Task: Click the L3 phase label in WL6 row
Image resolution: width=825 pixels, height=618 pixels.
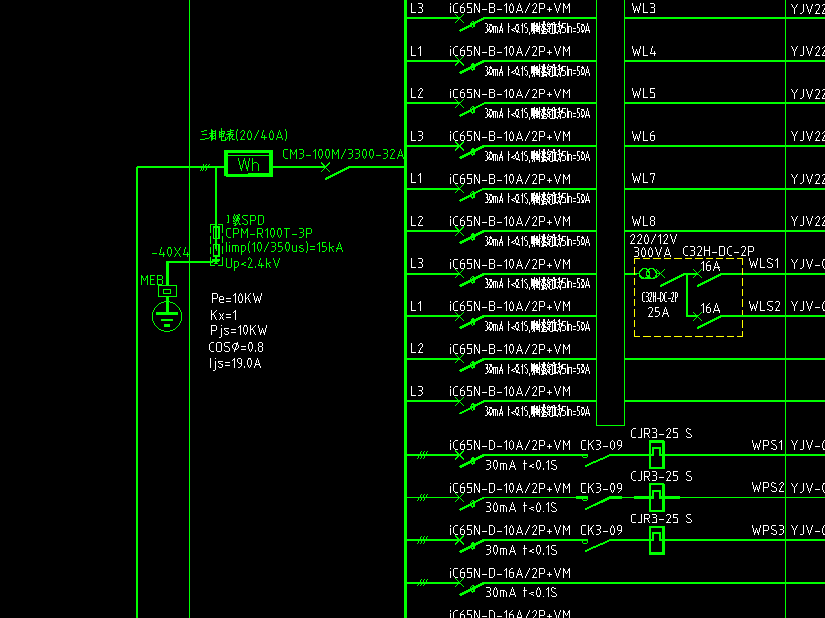Action: click(417, 136)
